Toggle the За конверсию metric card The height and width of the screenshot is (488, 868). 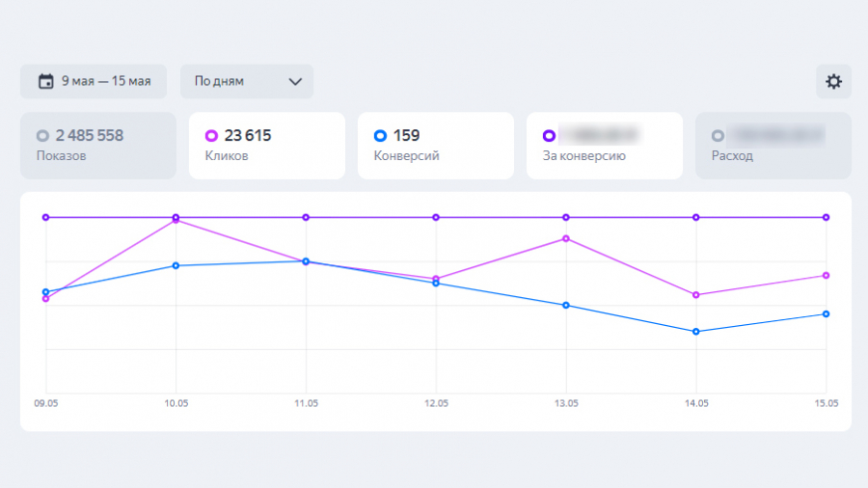[x=604, y=146]
